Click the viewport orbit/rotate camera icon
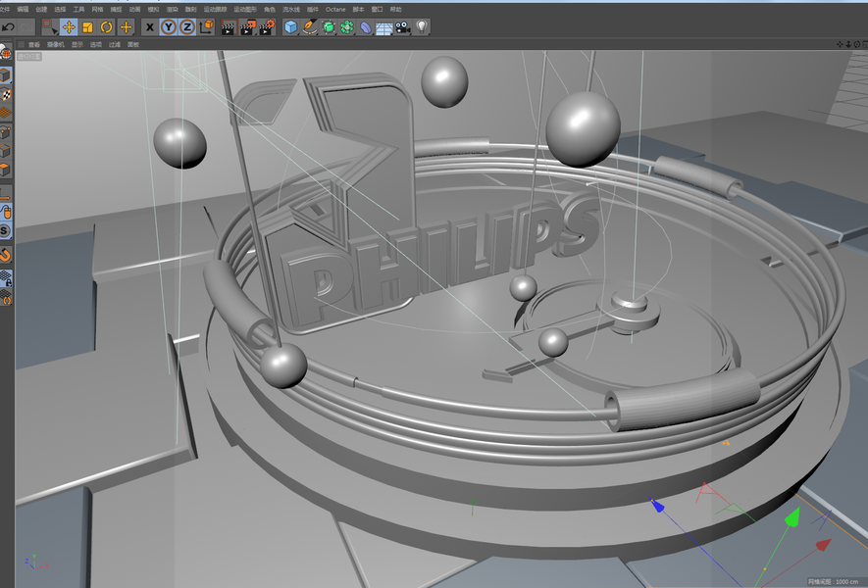This screenshot has height=588, width=868. pos(857,44)
